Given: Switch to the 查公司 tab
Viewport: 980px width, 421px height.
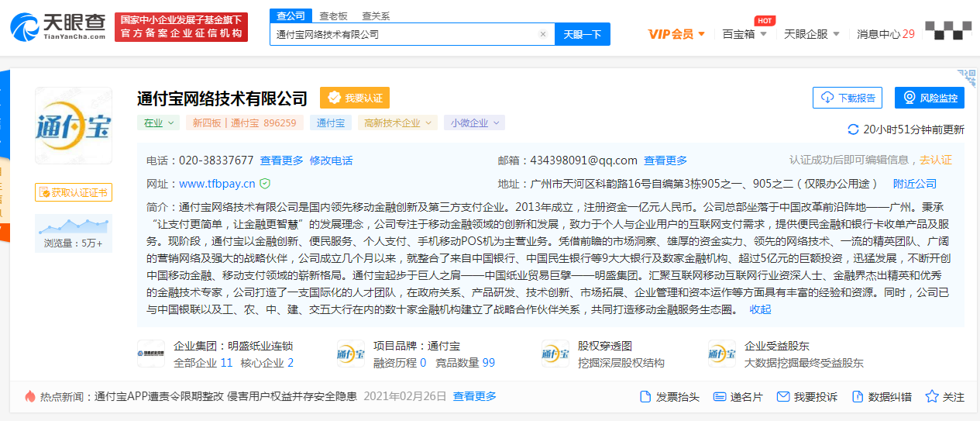Looking at the screenshot, I should click(291, 16).
